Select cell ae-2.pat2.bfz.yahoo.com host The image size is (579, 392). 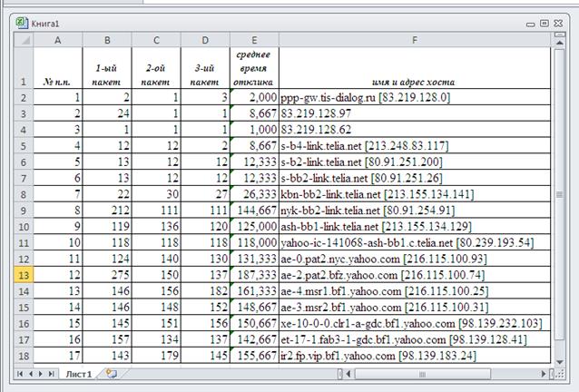coord(415,275)
